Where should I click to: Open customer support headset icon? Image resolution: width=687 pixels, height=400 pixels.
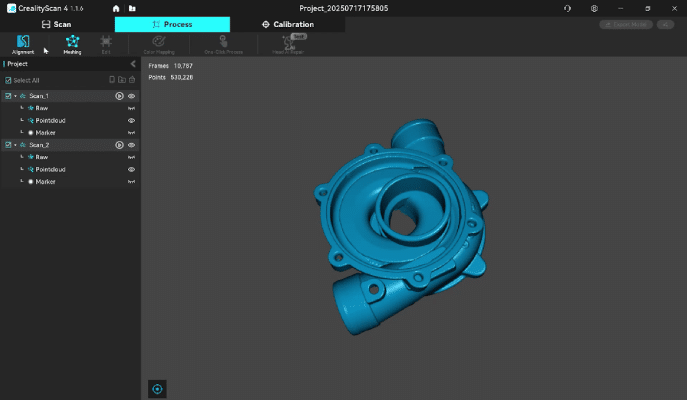567,8
